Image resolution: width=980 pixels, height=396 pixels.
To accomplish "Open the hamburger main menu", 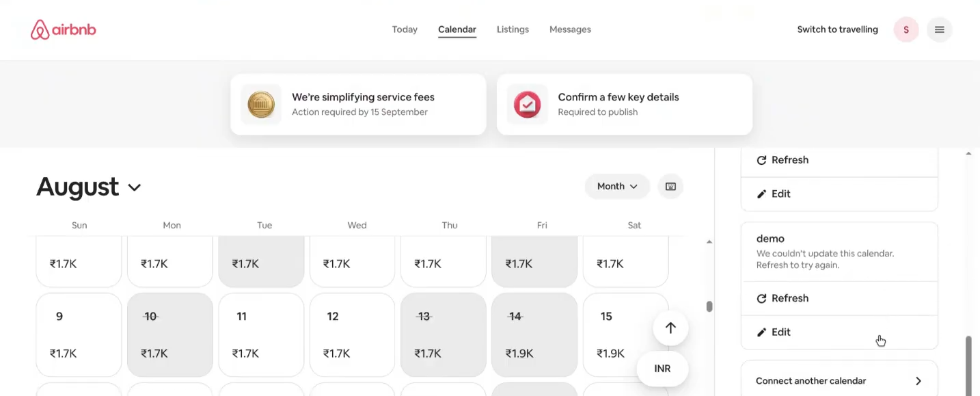I will [940, 29].
